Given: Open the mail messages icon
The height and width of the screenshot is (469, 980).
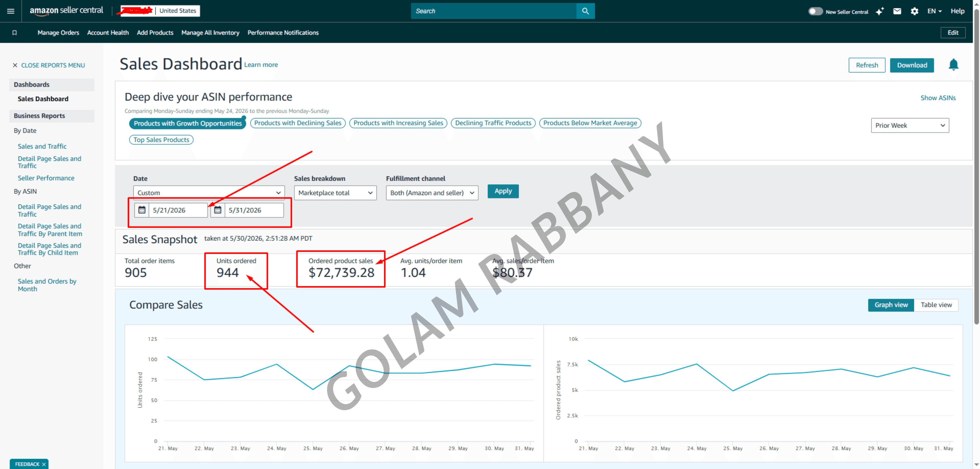Looking at the screenshot, I should point(897,11).
